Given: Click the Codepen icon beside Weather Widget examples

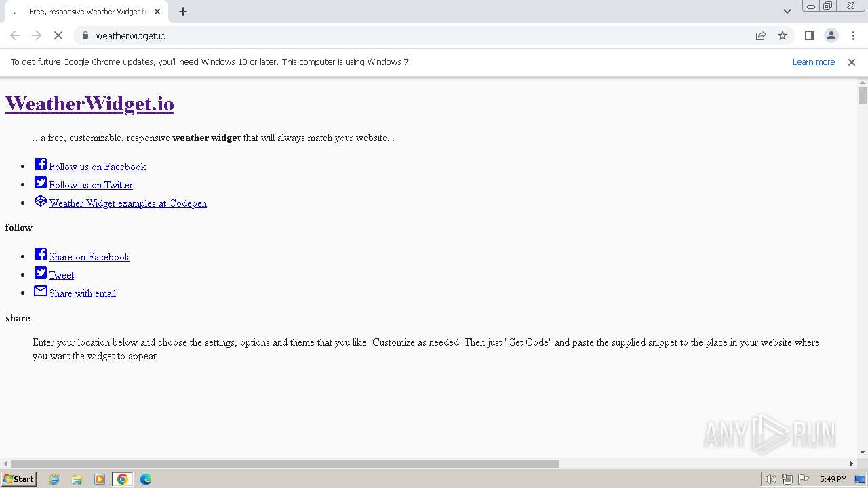Looking at the screenshot, I should 41,201.
